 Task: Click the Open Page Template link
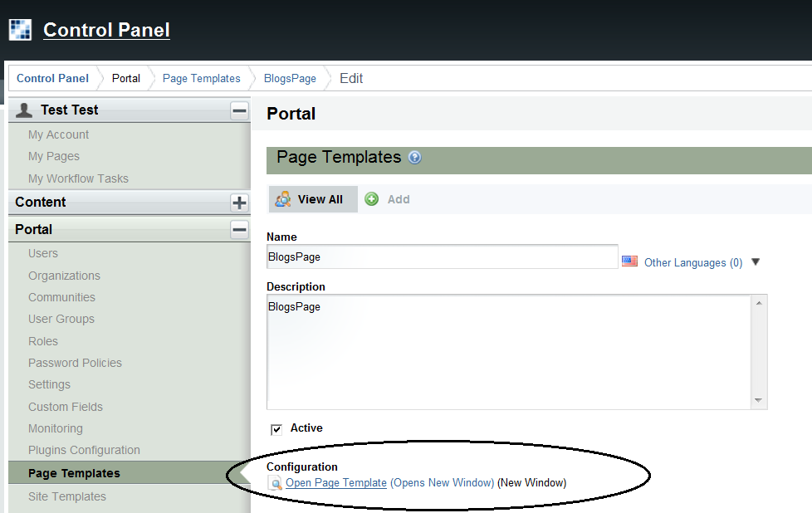click(336, 482)
